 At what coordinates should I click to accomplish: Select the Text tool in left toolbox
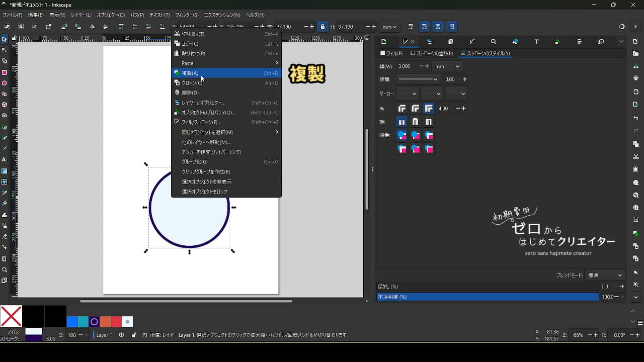[x=5, y=159]
